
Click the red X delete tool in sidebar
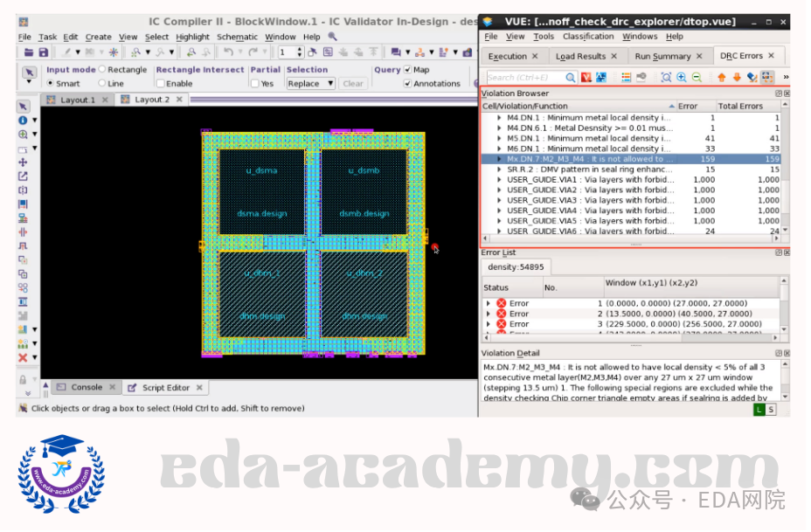click(x=23, y=360)
